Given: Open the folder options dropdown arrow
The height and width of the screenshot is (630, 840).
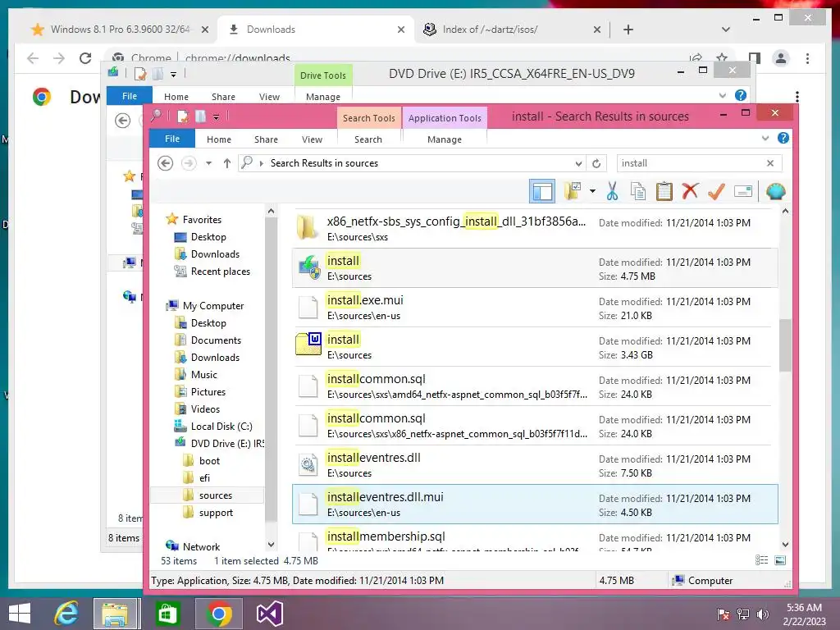Looking at the screenshot, I should click(592, 191).
